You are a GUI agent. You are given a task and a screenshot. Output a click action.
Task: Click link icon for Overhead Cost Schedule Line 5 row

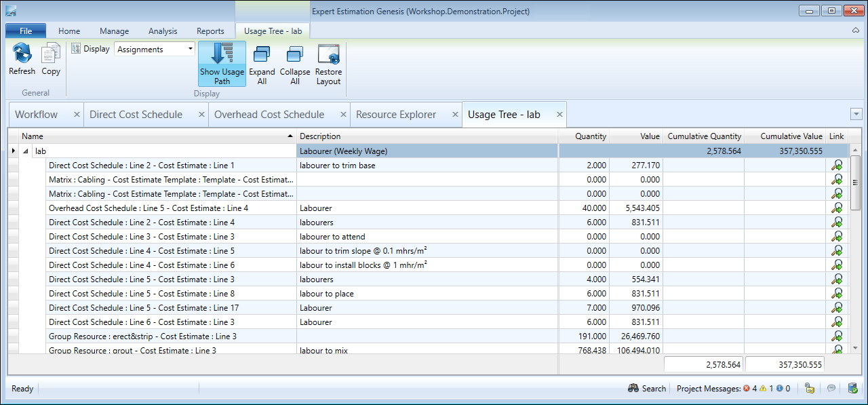point(837,208)
